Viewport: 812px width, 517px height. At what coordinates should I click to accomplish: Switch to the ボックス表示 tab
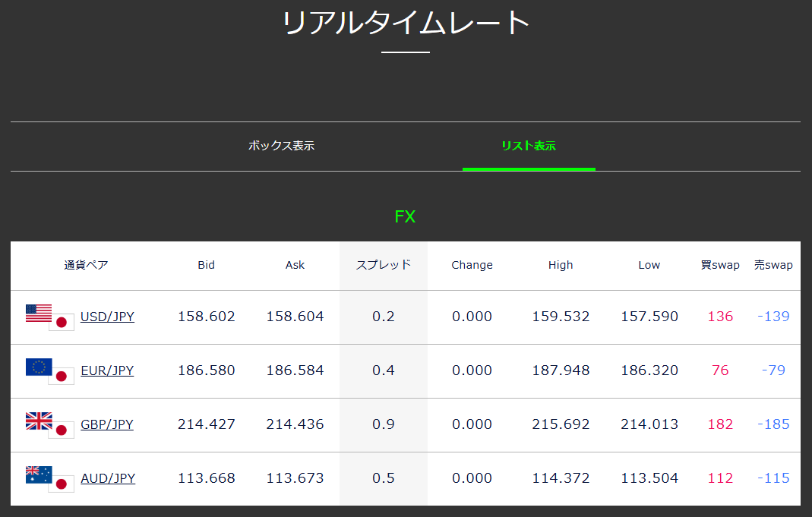pyautogui.click(x=281, y=146)
